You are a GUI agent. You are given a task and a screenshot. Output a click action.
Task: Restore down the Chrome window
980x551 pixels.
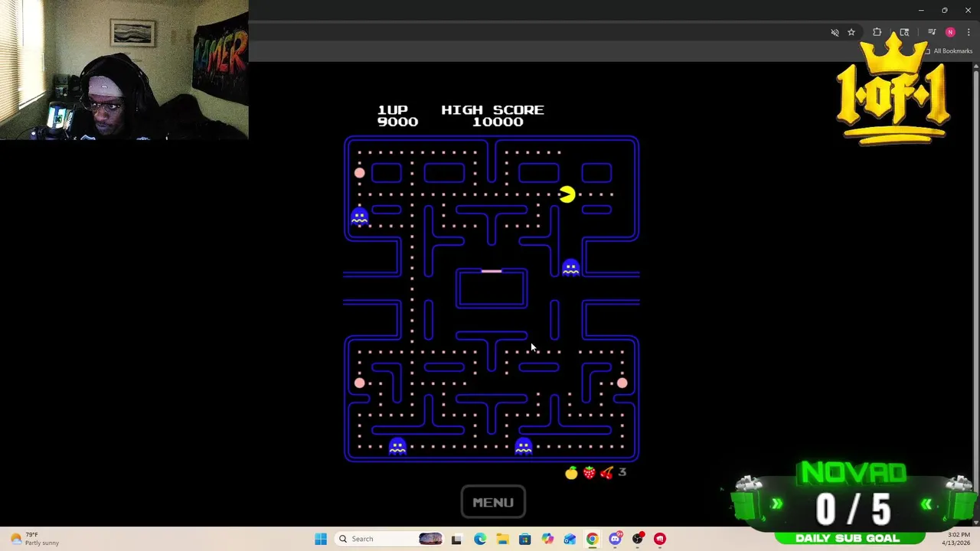pyautogui.click(x=945, y=10)
